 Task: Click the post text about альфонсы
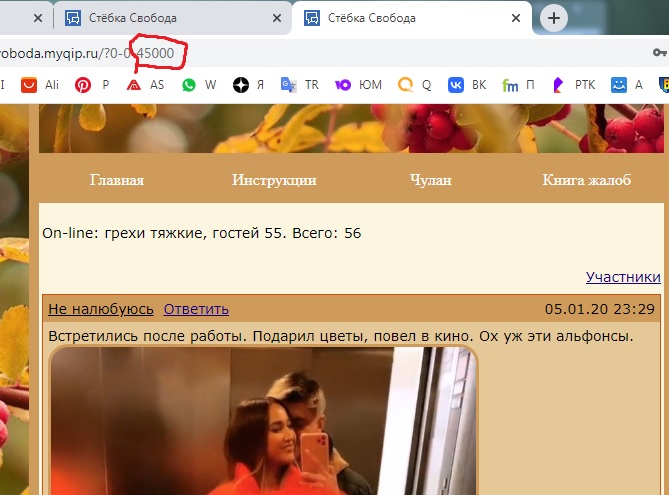coord(340,336)
